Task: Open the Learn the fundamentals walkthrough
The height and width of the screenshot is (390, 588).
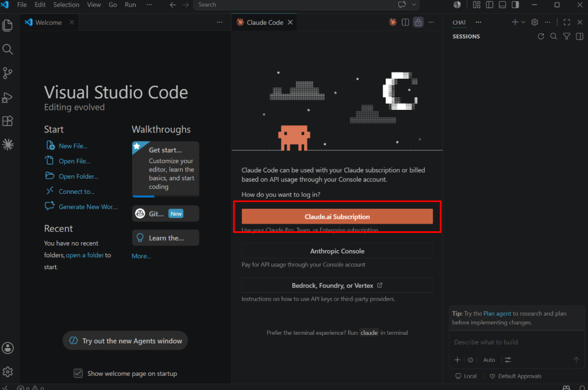Action: pyautogui.click(x=166, y=238)
